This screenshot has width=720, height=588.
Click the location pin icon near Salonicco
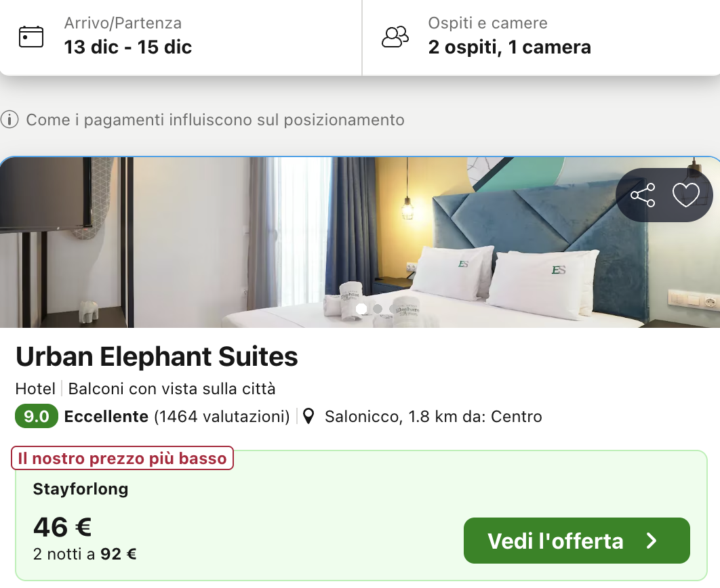click(308, 416)
